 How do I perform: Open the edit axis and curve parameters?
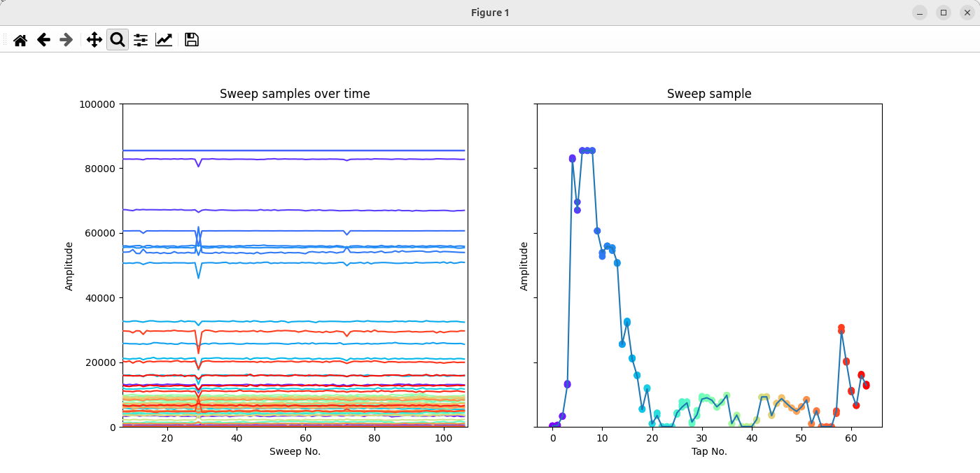[x=164, y=40]
